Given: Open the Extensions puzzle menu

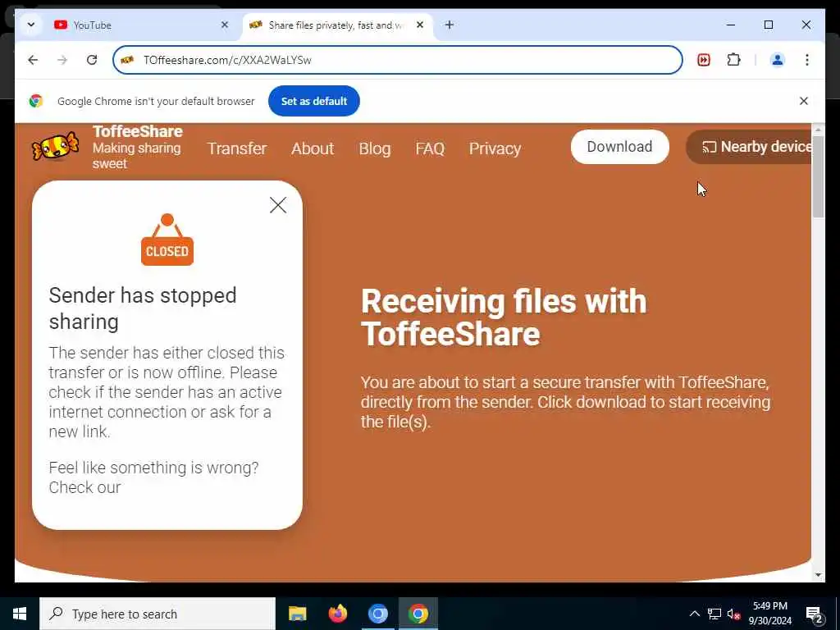Looking at the screenshot, I should pos(733,59).
